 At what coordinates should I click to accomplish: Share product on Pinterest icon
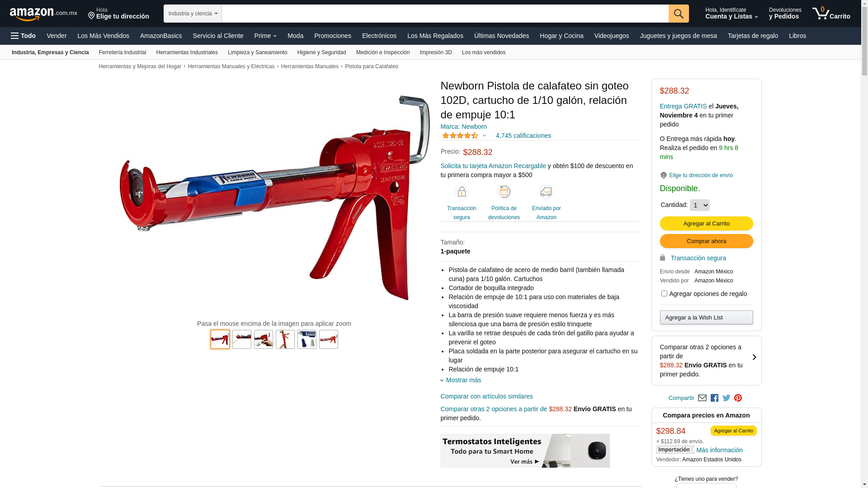[x=738, y=398]
